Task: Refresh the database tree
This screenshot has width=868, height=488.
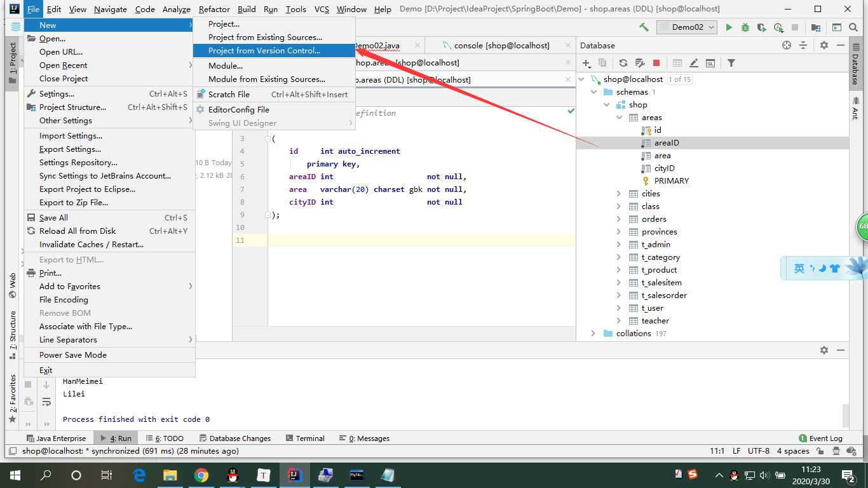Action: point(623,63)
